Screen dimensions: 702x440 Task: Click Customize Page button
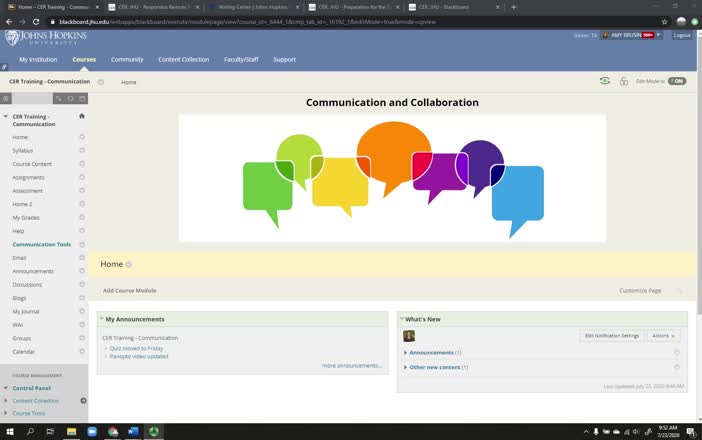(640, 290)
